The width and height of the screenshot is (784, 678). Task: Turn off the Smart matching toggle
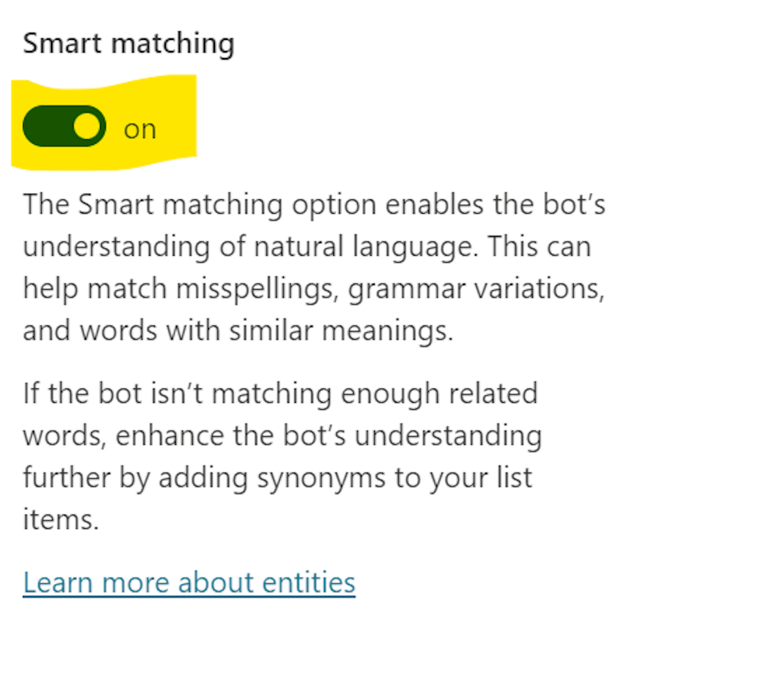pyautogui.click(x=63, y=127)
